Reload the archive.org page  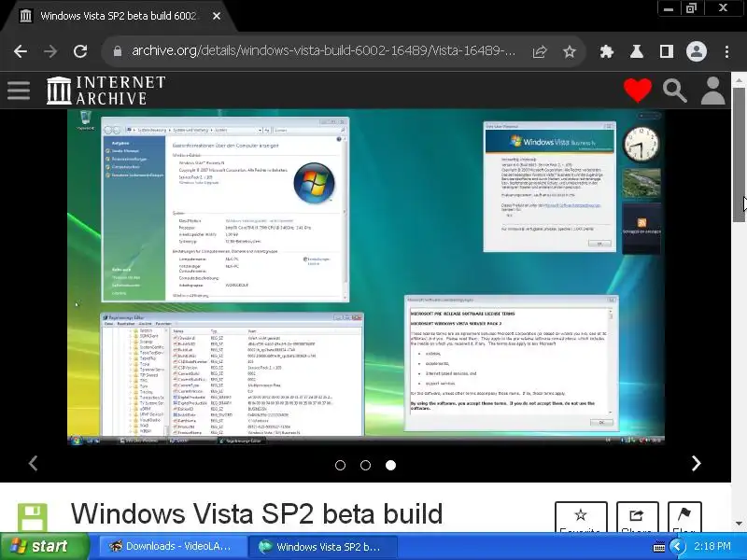pos(80,51)
